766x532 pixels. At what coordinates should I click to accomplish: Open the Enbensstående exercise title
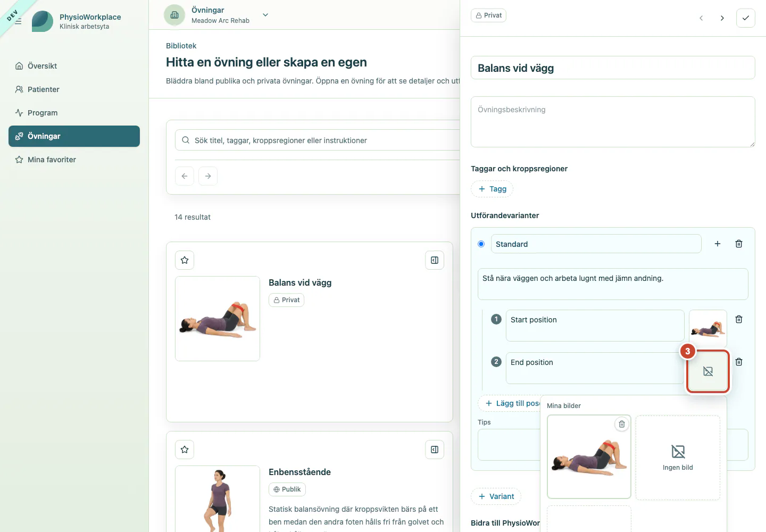299,472
